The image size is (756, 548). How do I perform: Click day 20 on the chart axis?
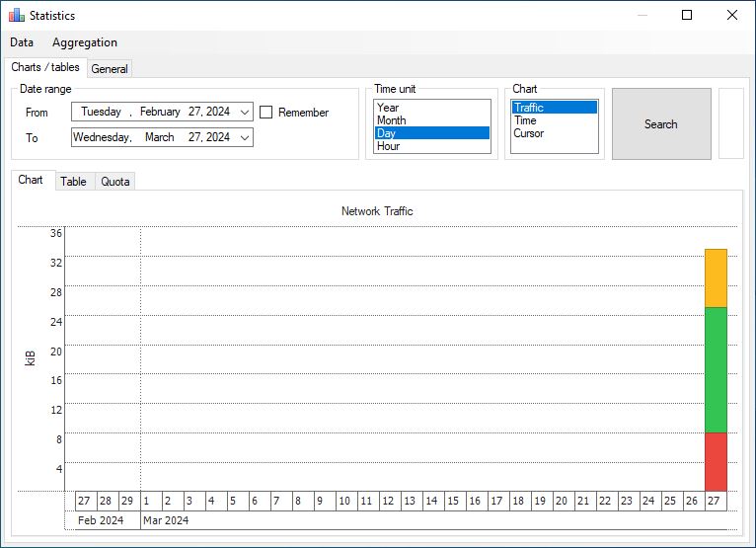point(562,501)
